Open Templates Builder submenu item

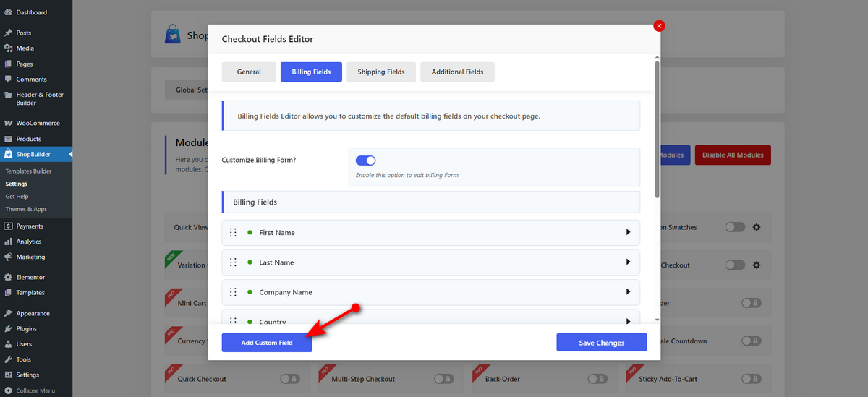point(28,171)
